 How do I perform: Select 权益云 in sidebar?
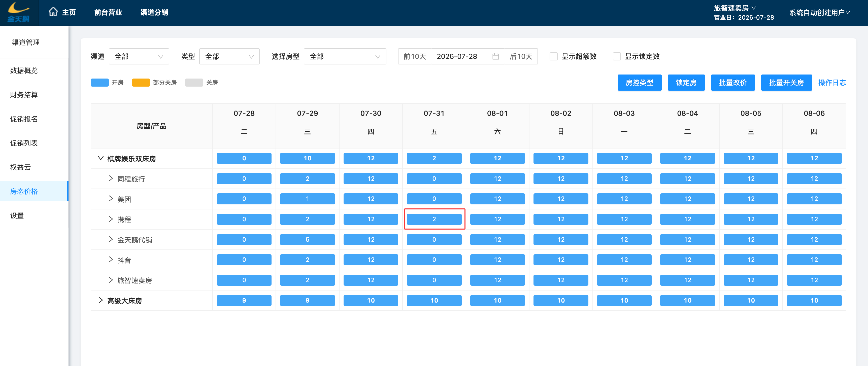point(20,167)
